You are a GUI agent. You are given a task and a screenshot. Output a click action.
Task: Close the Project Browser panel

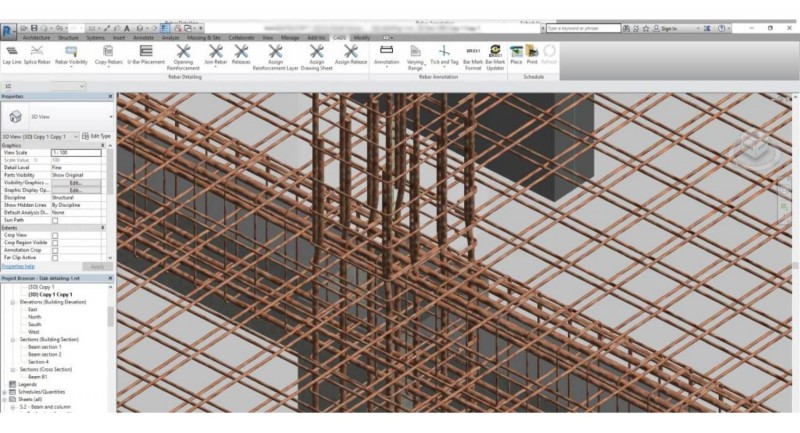pos(110,278)
